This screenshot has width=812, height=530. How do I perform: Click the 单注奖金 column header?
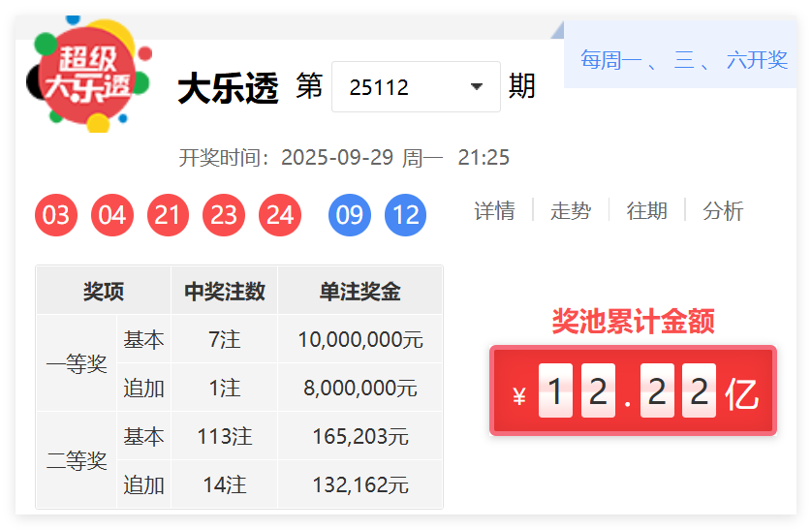tap(360, 291)
